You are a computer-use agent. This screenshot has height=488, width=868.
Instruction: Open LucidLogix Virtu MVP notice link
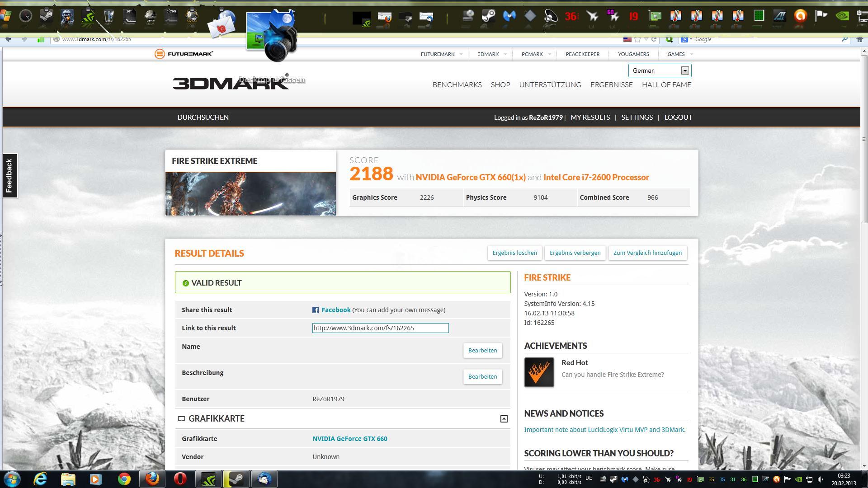604,430
